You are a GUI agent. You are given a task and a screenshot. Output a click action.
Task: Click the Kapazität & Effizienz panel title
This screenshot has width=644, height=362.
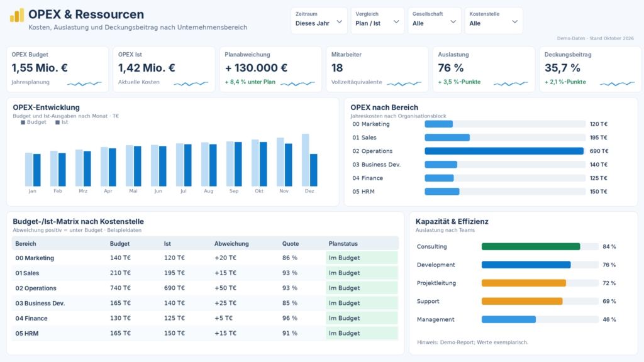452,222
